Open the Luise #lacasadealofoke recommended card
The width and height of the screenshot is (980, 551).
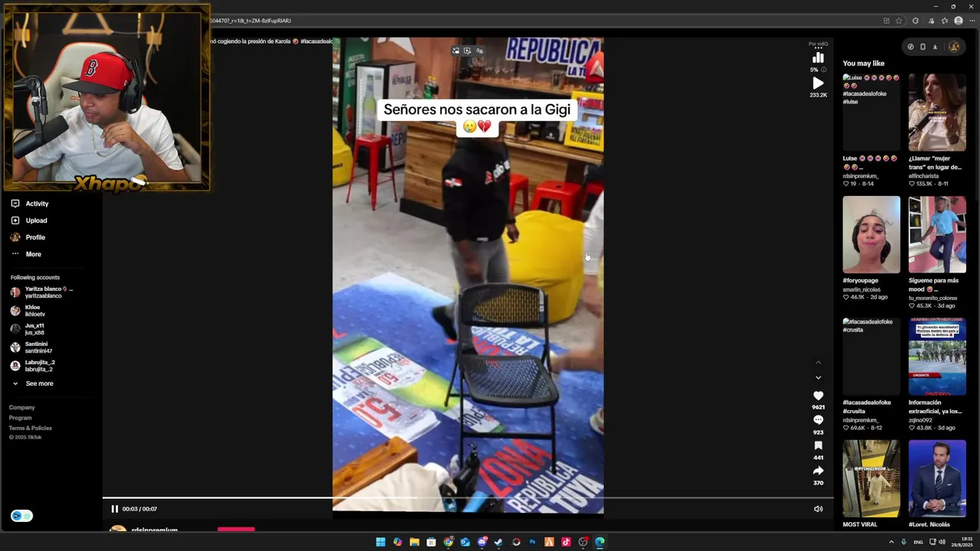[x=871, y=112]
